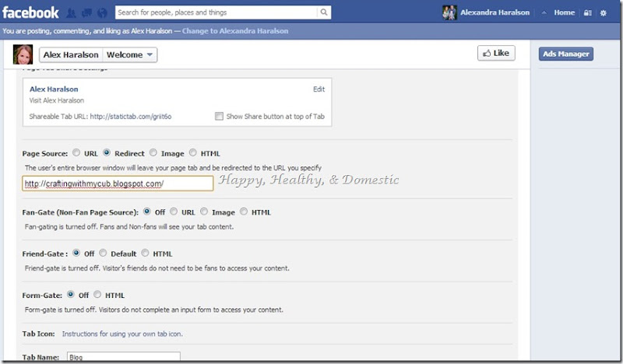Click the Like button
The height and width of the screenshot is (364, 623).
(x=496, y=53)
